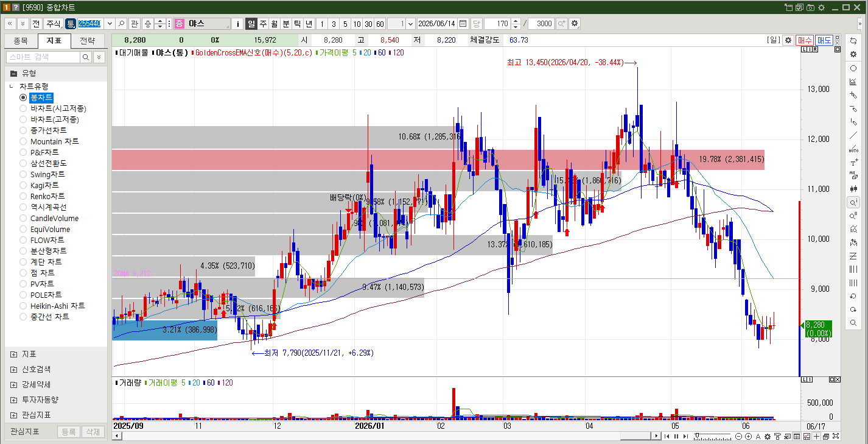Expand the 관심지표 tree section
Screen dimensions: 868x444
coord(13,415)
